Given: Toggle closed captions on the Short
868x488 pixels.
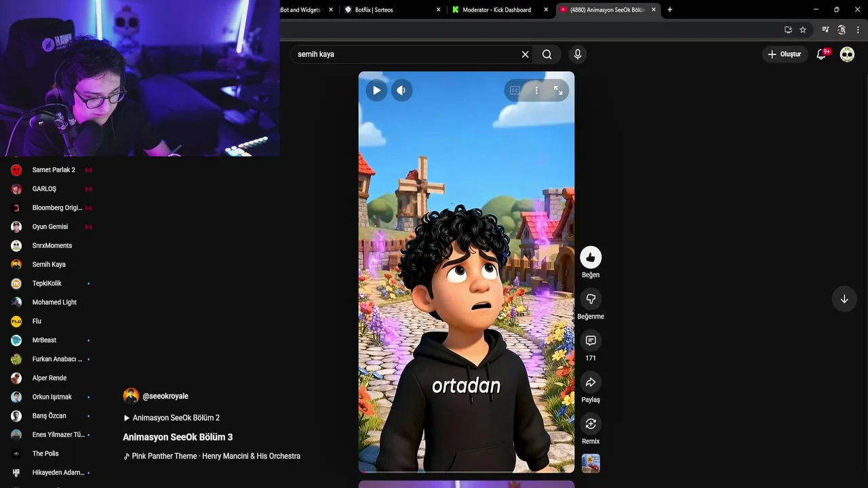Looking at the screenshot, I should click(515, 90).
